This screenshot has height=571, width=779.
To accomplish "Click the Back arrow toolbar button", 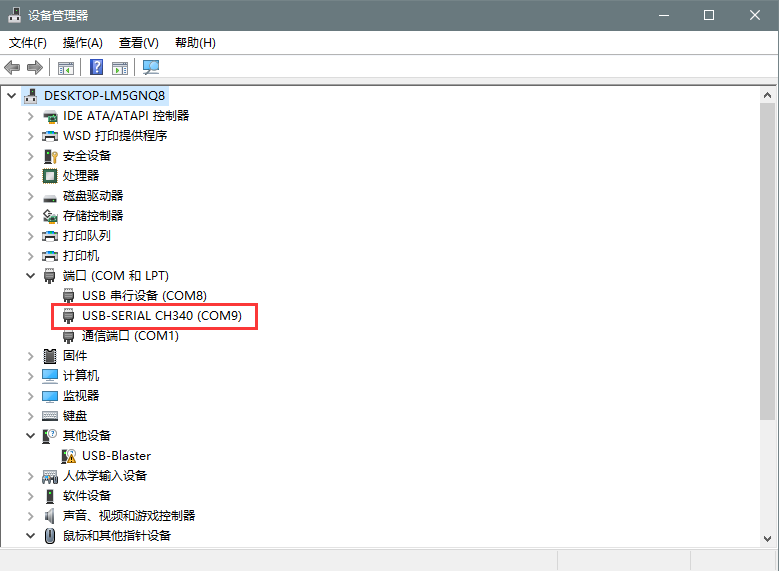I will tap(12, 68).
